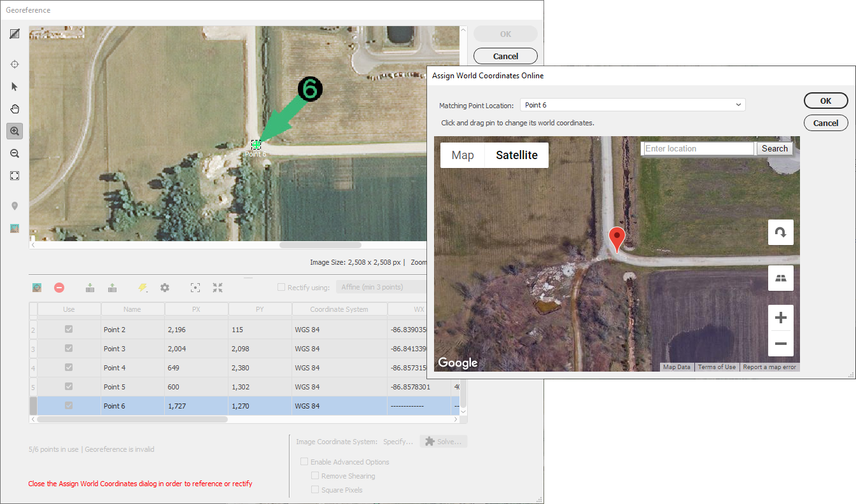Sort by the Name column header

pyautogui.click(x=132, y=309)
